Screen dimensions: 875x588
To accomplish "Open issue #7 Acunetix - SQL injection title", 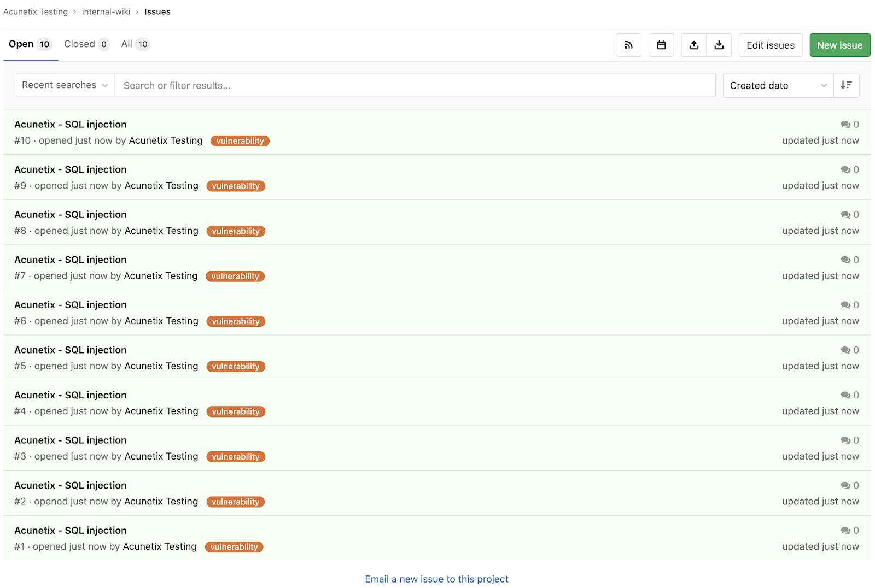I will point(71,260).
